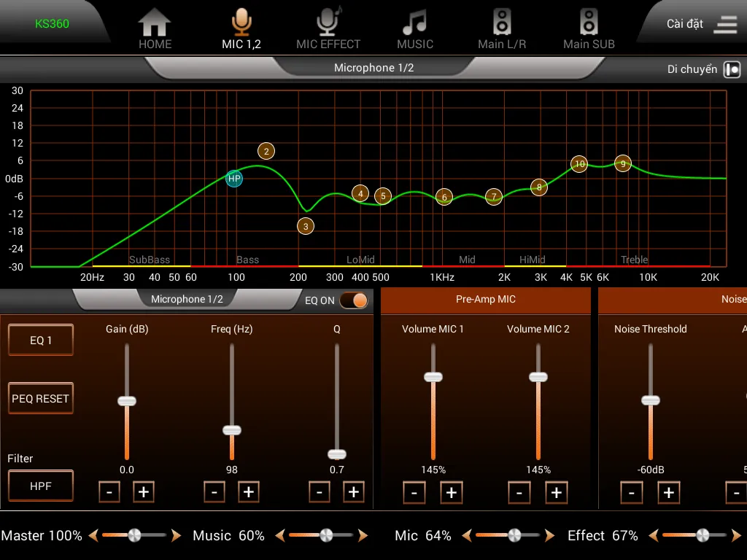
Task: Select the HP filter node on graph
Action: [x=234, y=179]
